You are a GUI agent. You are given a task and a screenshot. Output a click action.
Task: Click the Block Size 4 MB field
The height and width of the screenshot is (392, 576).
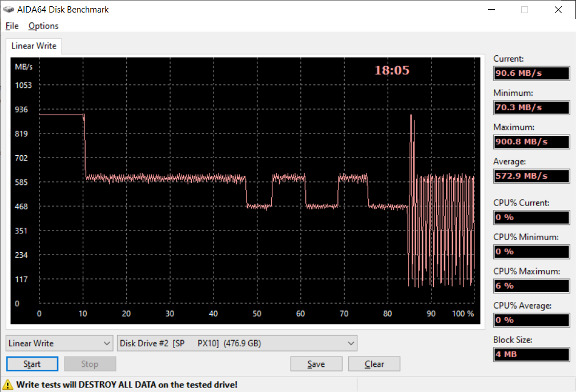click(531, 354)
